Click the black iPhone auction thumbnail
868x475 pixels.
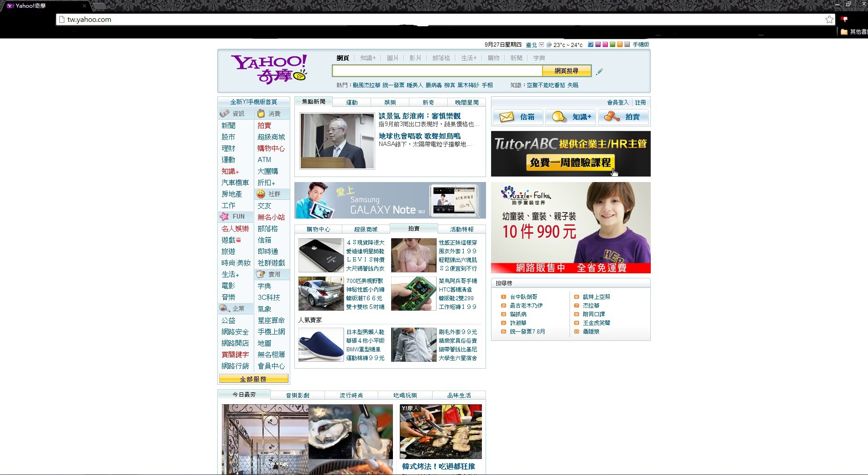tap(321, 256)
